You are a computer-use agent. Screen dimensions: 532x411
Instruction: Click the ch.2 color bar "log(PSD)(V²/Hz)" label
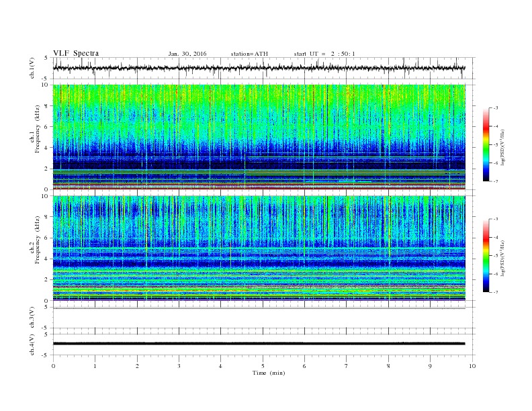click(x=503, y=259)
